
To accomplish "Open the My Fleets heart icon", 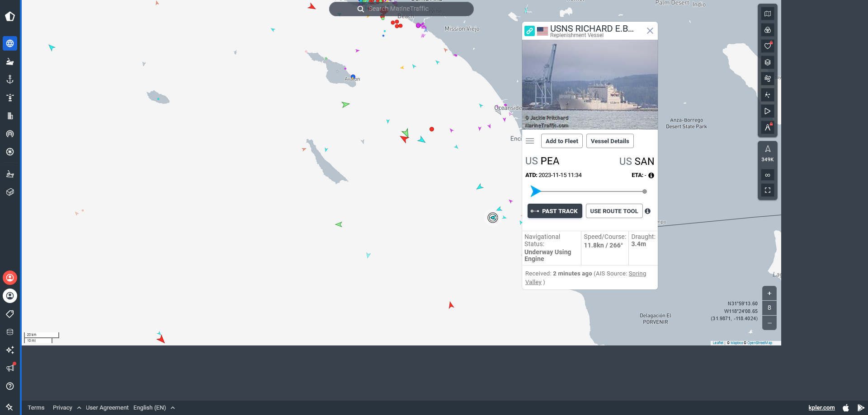I will 768,46.
